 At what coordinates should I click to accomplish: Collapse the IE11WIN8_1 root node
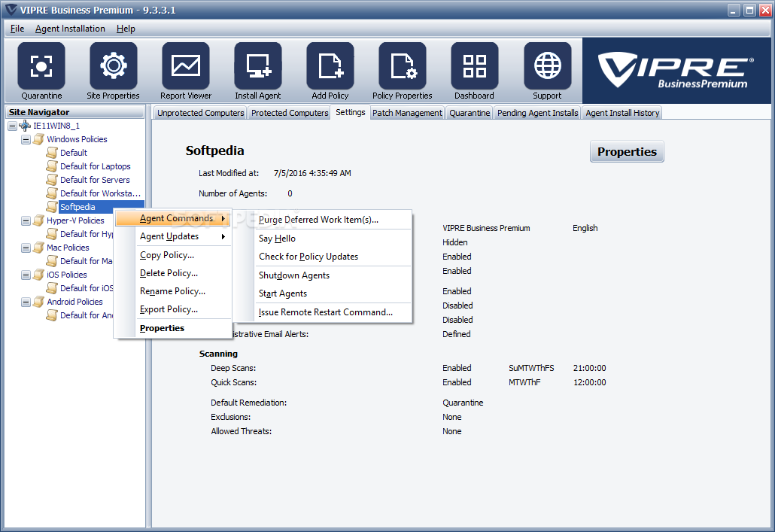click(x=12, y=126)
